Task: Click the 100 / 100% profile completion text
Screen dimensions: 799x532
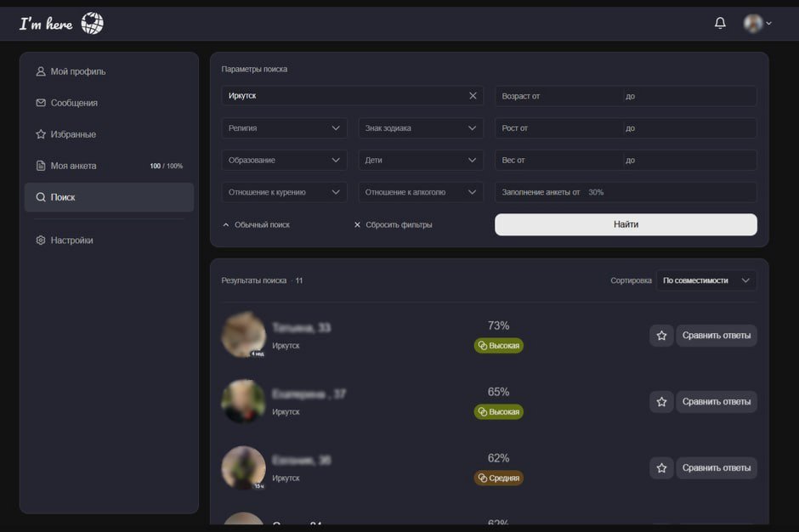Action: pyautogui.click(x=166, y=166)
